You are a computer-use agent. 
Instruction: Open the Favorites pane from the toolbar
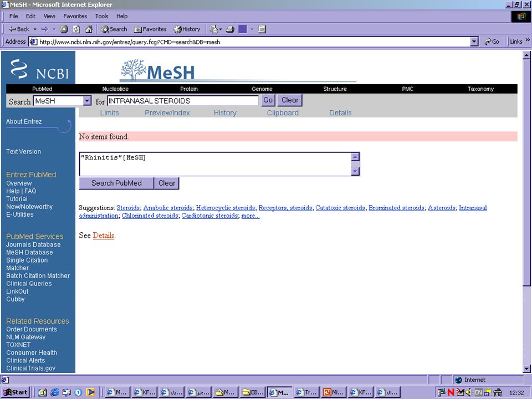coord(150,29)
